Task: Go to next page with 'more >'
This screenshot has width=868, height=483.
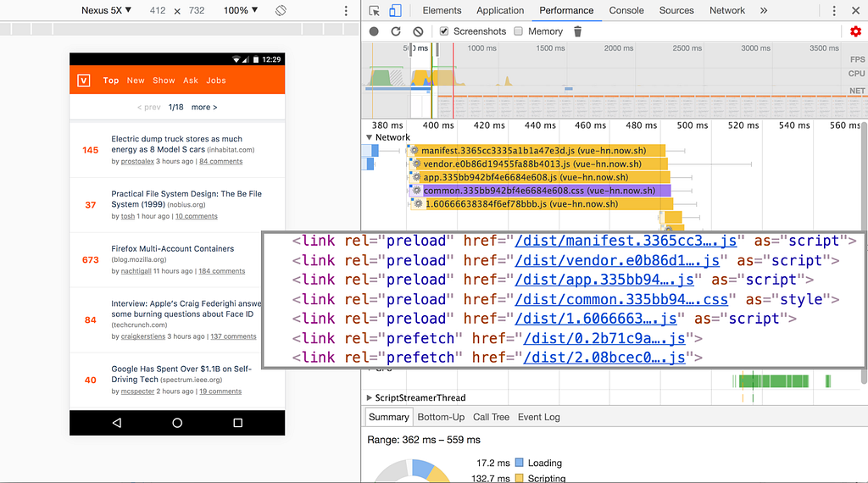Action: point(204,108)
